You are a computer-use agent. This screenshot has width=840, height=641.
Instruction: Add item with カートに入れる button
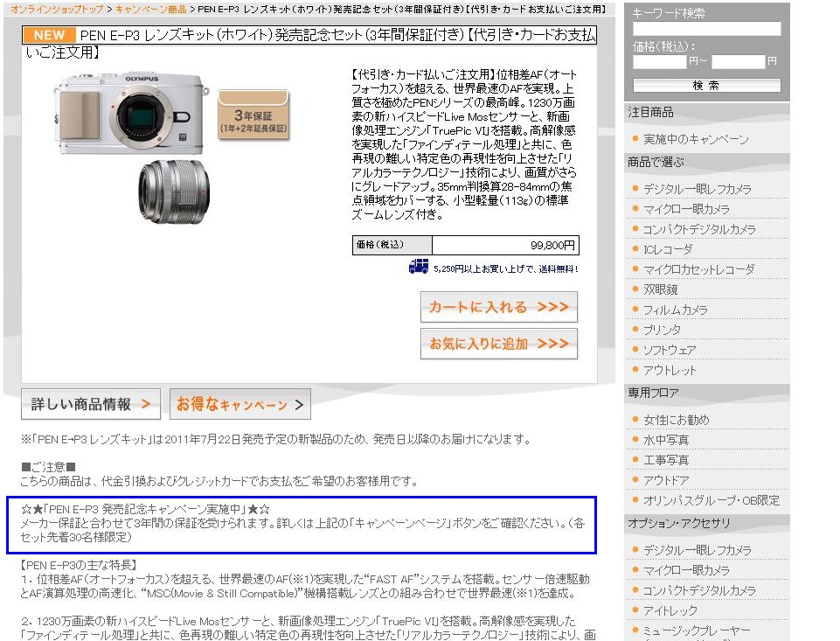pyautogui.click(x=499, y=307)
